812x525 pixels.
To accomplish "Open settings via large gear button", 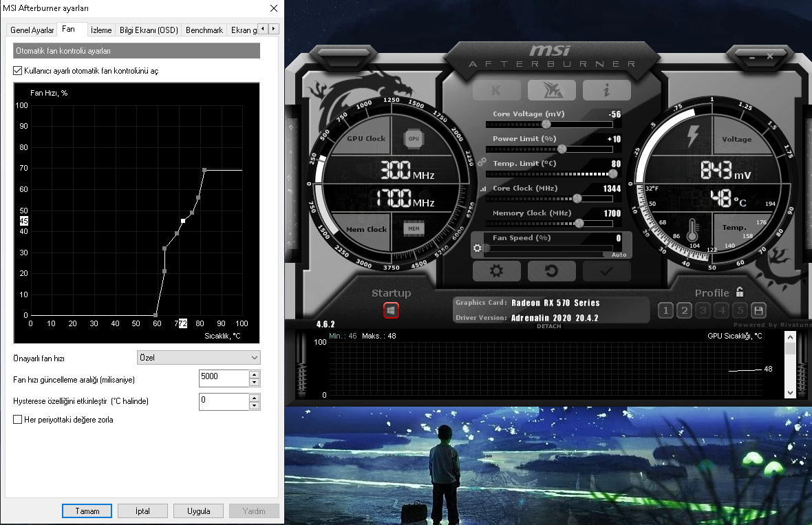I will pyautogui.click(x=497, y=270).
